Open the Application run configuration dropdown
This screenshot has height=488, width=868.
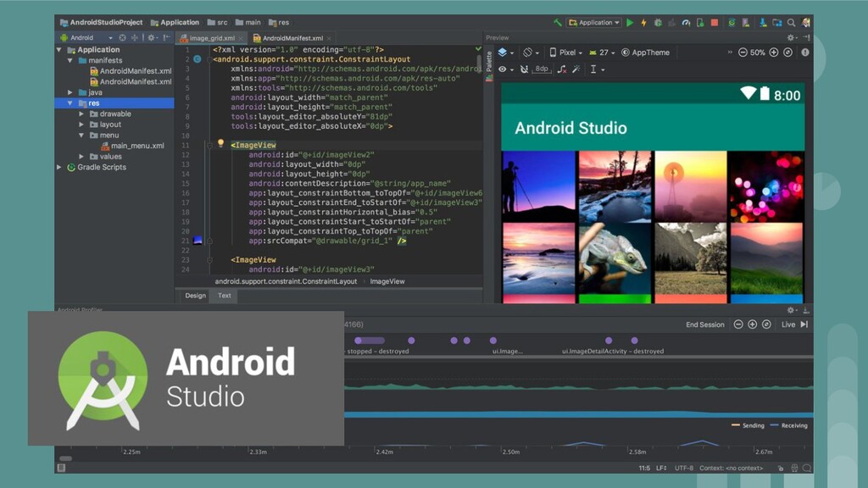click(x=594, y=23)
